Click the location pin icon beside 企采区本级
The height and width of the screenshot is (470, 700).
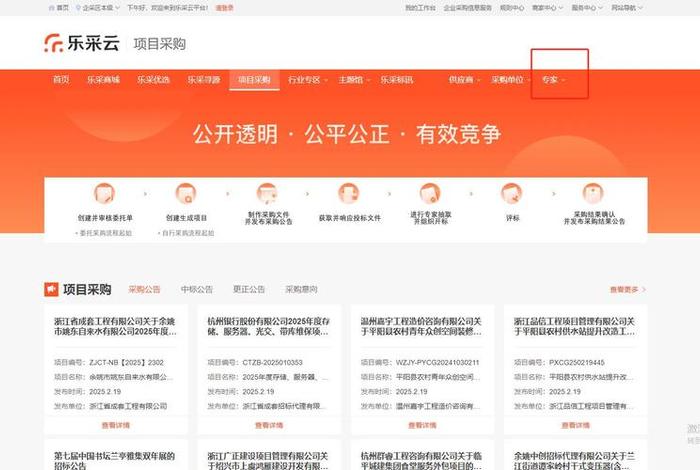(79, 8)
